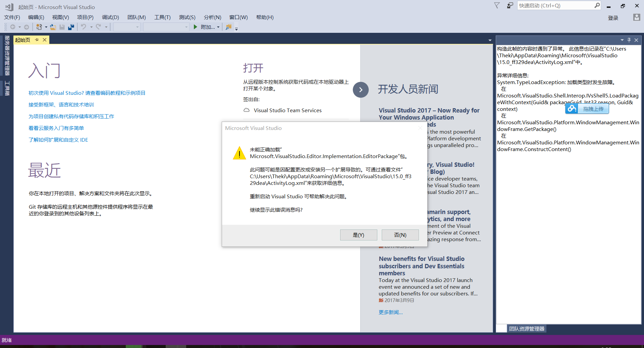The height and width of the screenshot is (348, 644).
Task: Open the Visual Studio 2017 Now Ready headline
Action: [x=429, y=114]
